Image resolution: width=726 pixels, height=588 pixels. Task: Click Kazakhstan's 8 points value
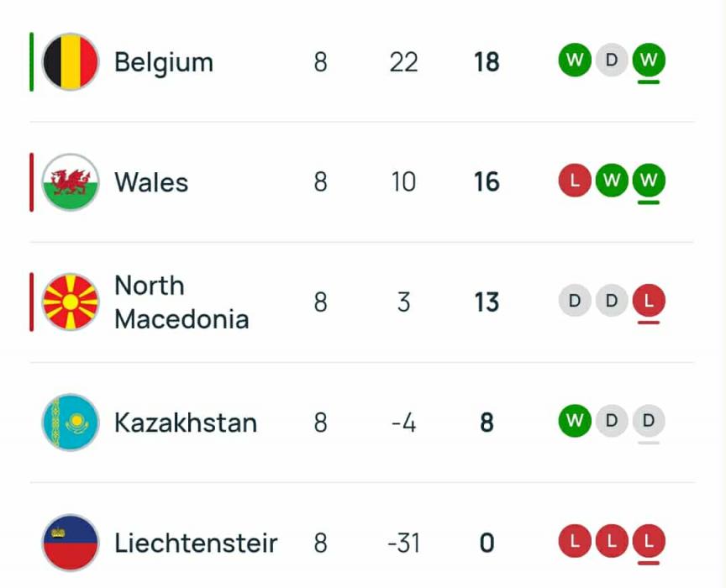point(487,423)
